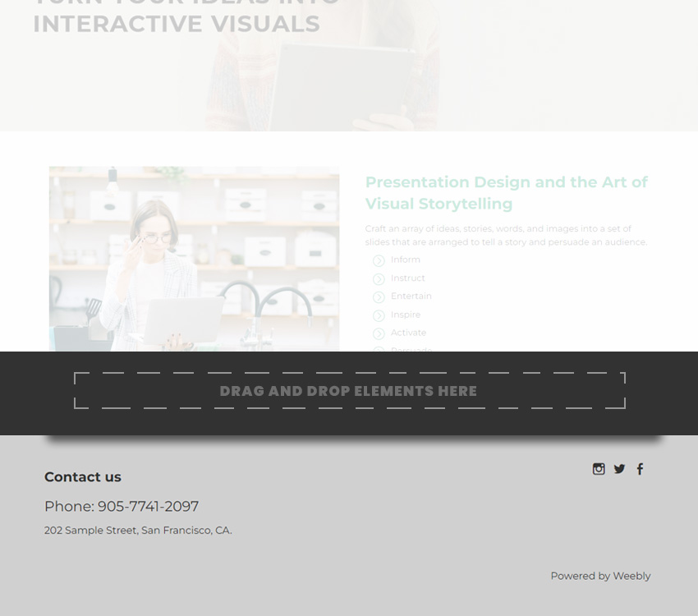698x616 pixels.
Task: Click the "Inspire" list item text
Action: 406,315
